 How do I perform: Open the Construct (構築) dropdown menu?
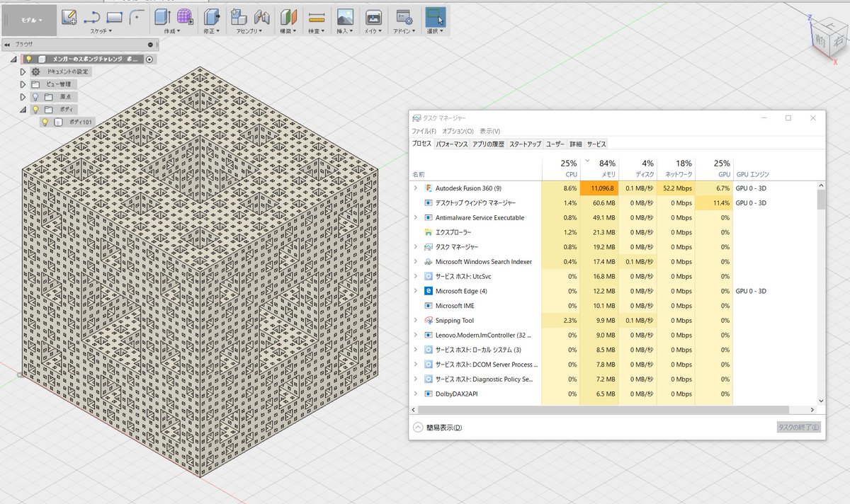(288, 31)
